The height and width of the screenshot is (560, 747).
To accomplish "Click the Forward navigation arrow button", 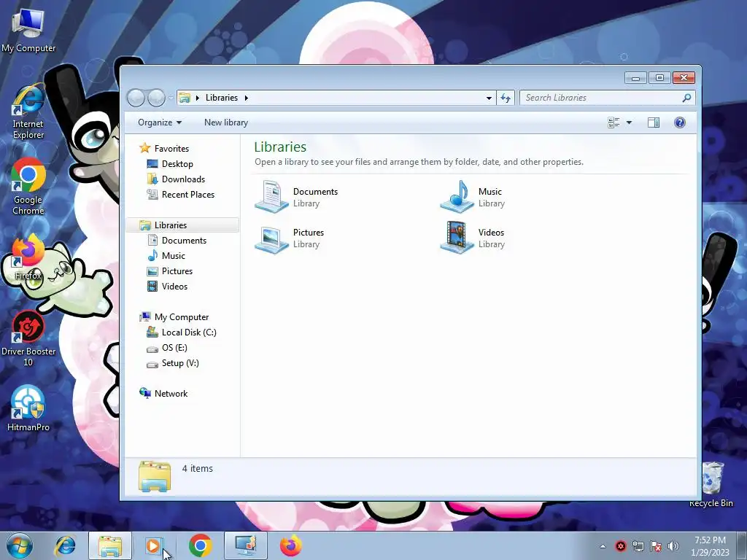I will (156, 98).
